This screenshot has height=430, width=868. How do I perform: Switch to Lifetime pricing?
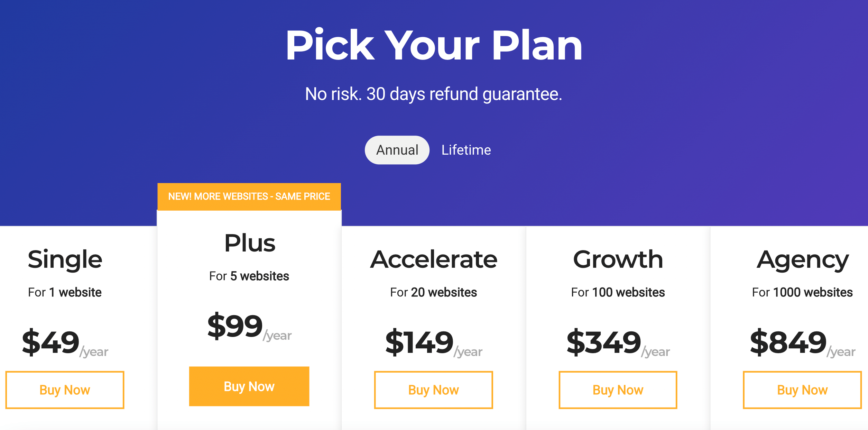coord(466,150)
